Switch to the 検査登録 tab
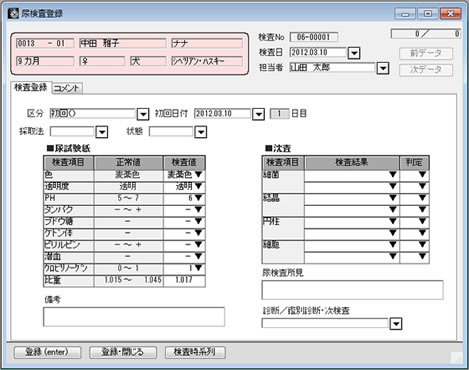Viewport: 469px width, 370px height. [31, 87]
